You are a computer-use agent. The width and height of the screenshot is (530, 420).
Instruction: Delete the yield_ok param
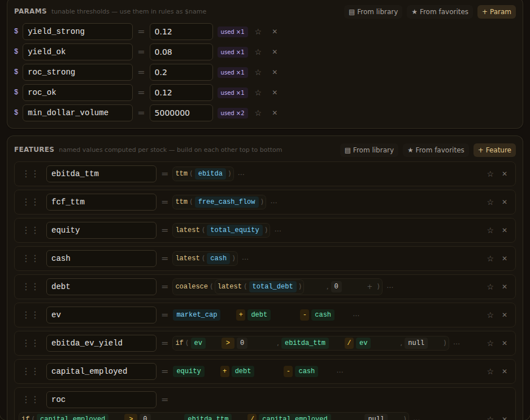point(275,52)
